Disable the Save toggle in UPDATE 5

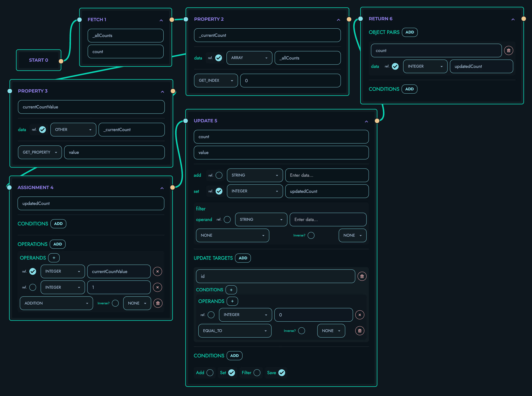[x=282, y=373]
